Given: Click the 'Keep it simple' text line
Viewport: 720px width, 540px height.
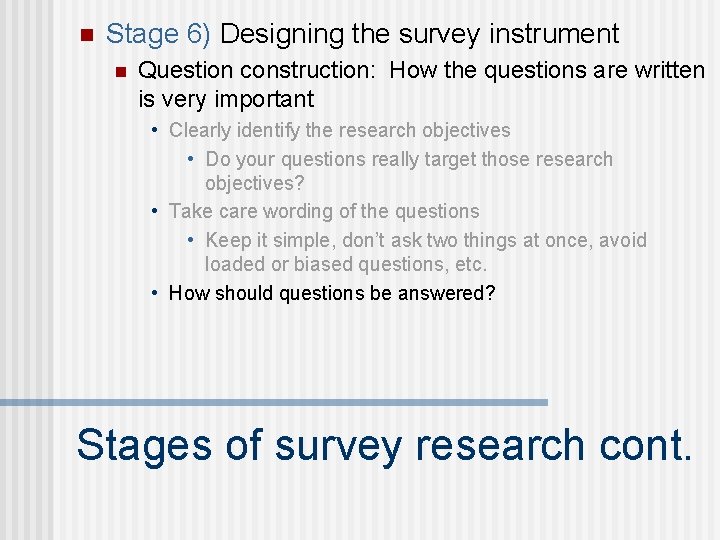Looking at the screenshot, I should point(426,240).
